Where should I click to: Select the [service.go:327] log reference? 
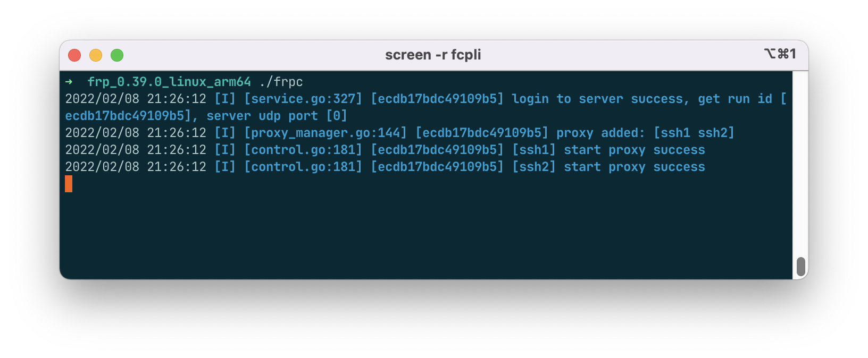pyautogui.click(x=304, y=98)
